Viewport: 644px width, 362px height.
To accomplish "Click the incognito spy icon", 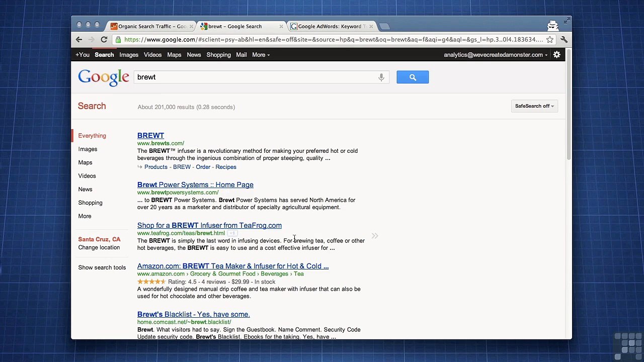I will [553, 25].
